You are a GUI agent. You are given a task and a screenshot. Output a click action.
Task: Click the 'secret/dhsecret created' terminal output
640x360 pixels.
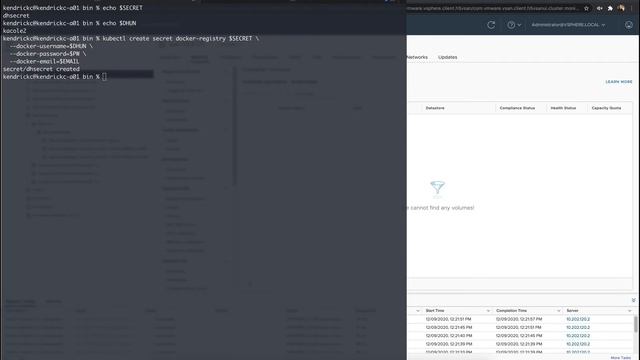coord(41,69)
